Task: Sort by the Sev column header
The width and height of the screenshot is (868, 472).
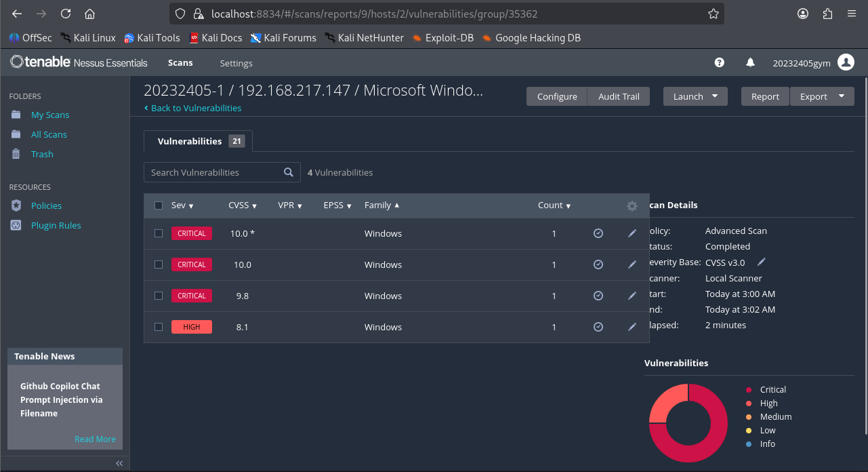Action: tap(182, 205)
